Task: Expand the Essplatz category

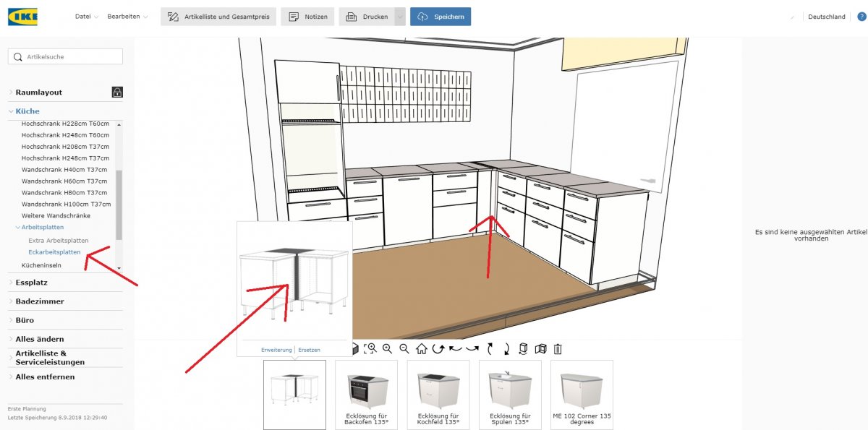Action: (31, 283)
